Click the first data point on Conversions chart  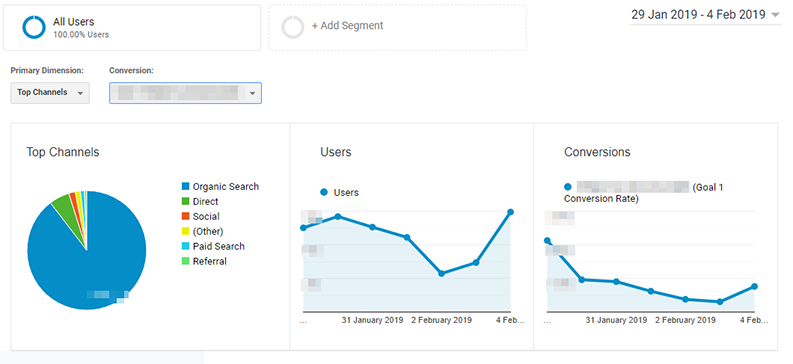point(547,241)
